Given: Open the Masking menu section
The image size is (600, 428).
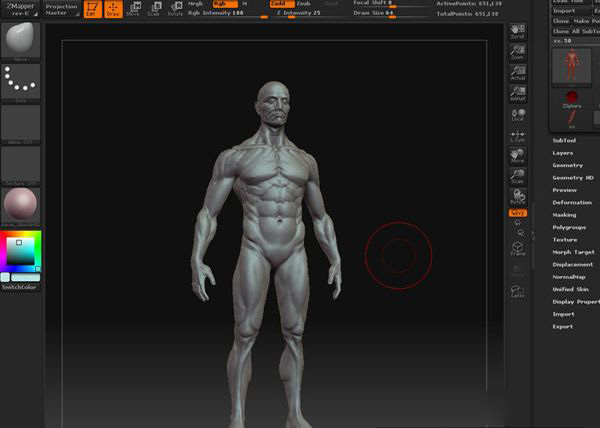Looking at the screenshot, I should tap(564, 215).
